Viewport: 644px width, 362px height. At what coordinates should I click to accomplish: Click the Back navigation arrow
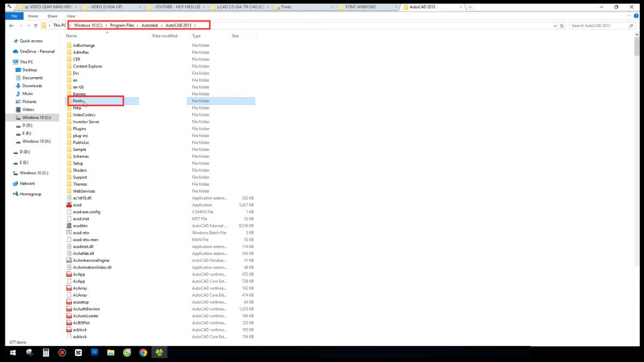point(11,25)
